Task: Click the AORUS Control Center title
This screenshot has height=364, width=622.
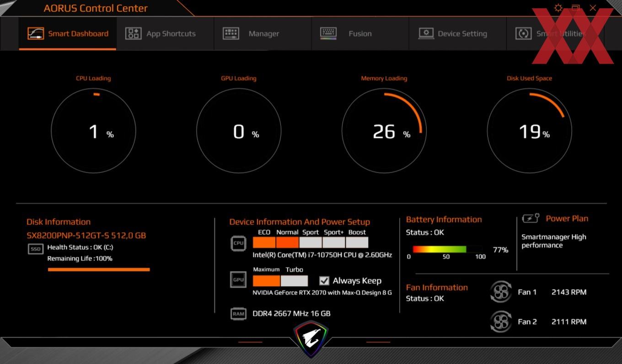Action: pyautogui.click(x=96, y=8)
